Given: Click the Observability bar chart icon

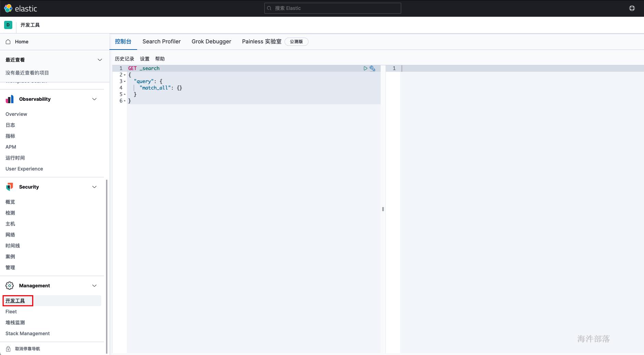Looking at the screenshot, I should pos(10,99).
